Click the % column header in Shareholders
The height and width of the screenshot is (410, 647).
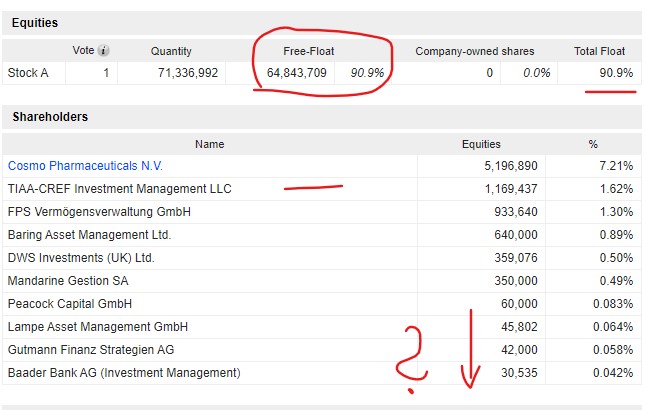(x=593, y=144)
